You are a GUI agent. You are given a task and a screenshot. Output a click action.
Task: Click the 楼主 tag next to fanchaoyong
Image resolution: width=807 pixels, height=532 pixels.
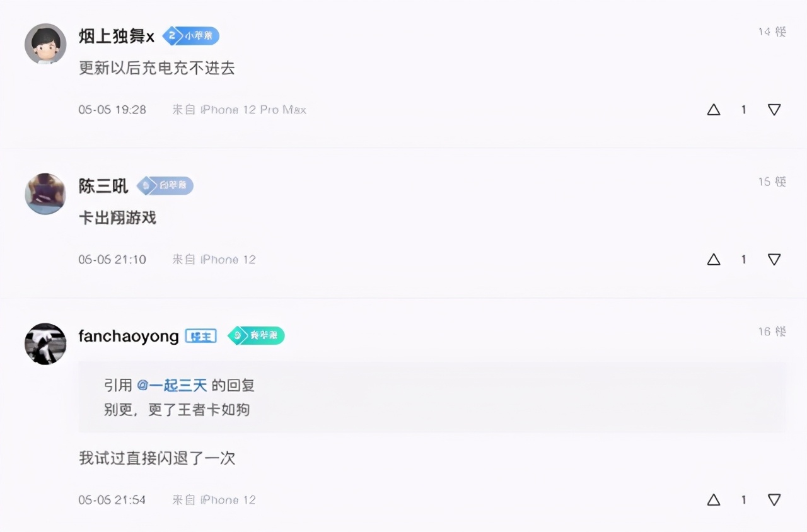[x=200, y=336]
